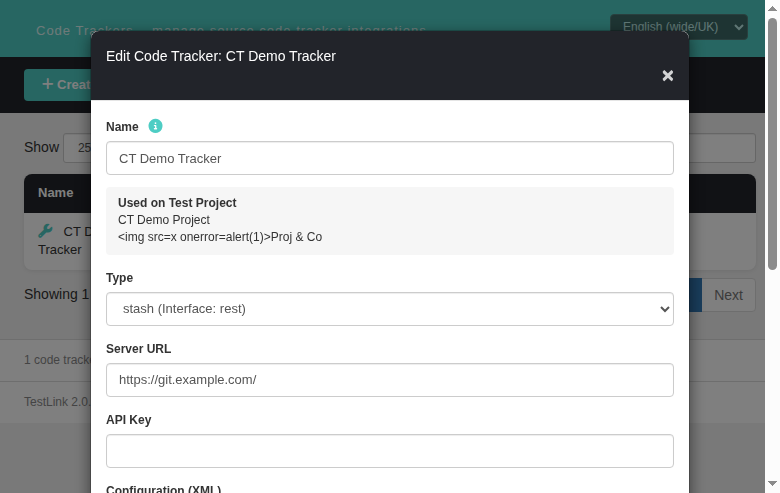This screenshot has width=780, height=493.
Task: Click the dialog title 'Edit Code Tracker: CT Demo Tracker'
Action: pyautogui.click(x=221, y=56)
